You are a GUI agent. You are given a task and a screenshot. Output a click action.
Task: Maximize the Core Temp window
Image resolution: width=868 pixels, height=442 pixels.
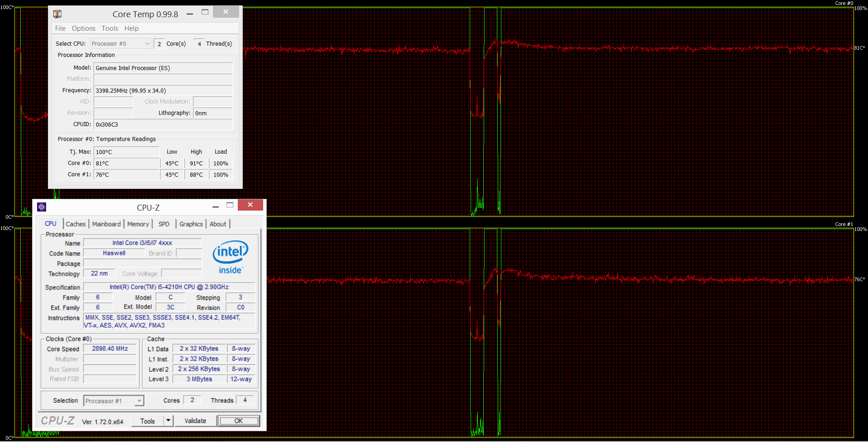(205, 12)
